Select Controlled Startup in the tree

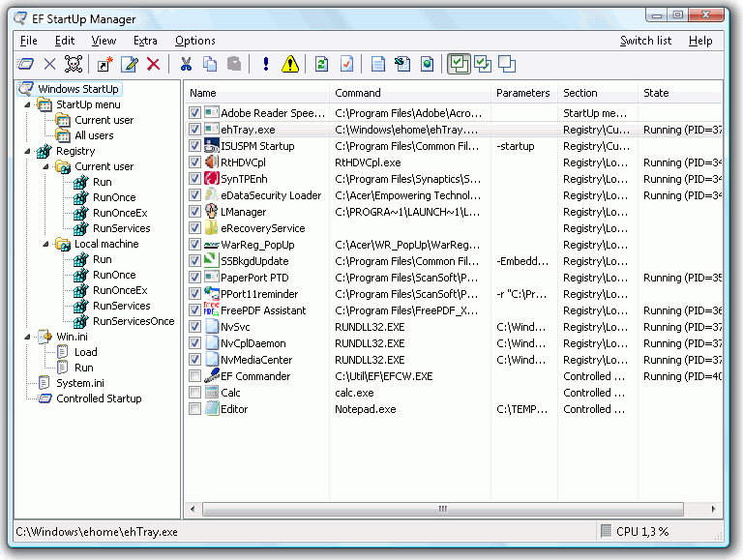pos(99,398)
